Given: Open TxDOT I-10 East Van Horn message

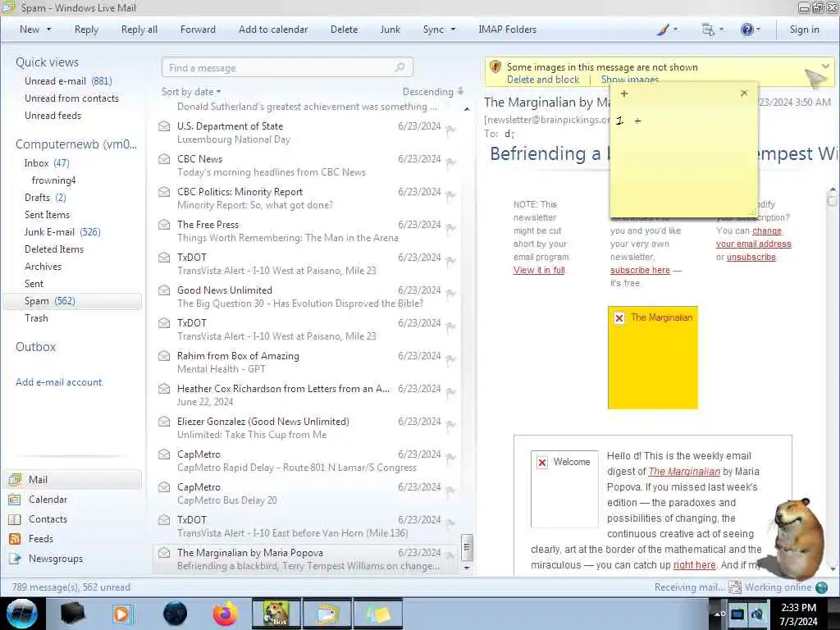Looking at the screenshot, I should tap(305, 526).
